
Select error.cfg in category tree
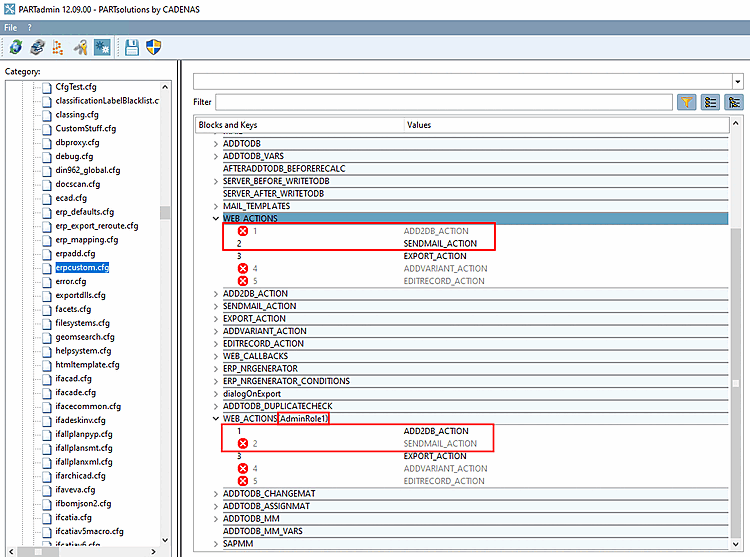pos(71,282)
